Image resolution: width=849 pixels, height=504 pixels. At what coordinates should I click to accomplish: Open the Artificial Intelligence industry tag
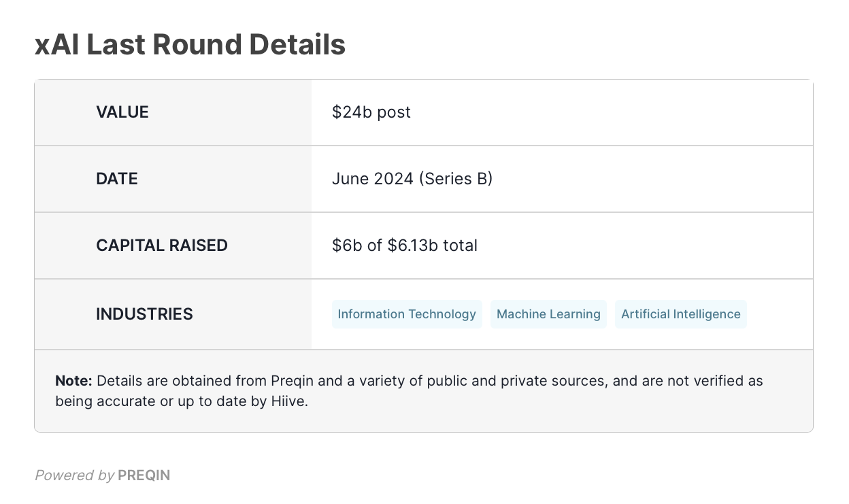pyautogui.click(x=681, y=314)
